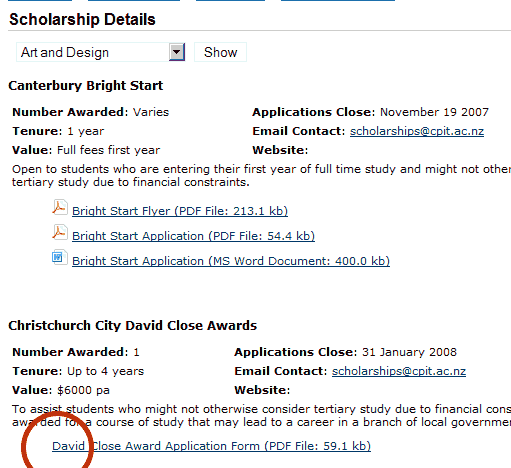Expand the category list using the arrow button
The height and width of the screenshot is (468, 511).
point(177,52)
